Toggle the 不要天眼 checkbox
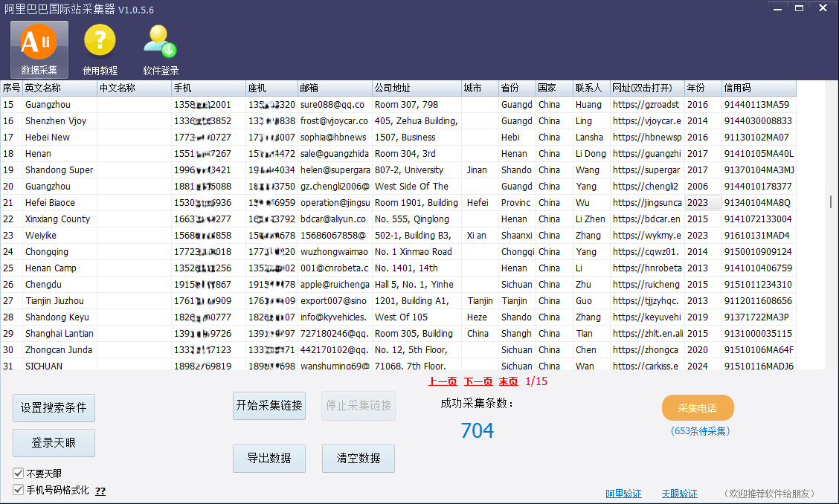The height and width of the screenshot is (504, 839). [18, 473]
